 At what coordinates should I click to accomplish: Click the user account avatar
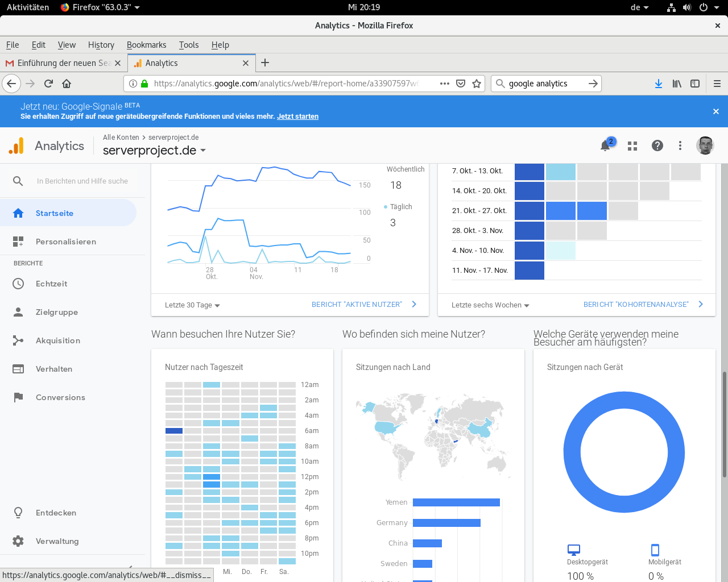coord(705,145)
